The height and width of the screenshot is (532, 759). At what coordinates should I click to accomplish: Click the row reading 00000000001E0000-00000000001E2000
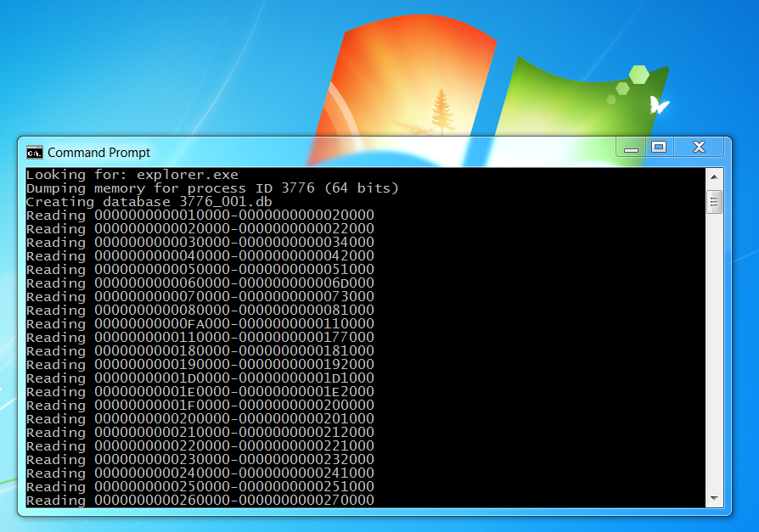tap(200, 391)
